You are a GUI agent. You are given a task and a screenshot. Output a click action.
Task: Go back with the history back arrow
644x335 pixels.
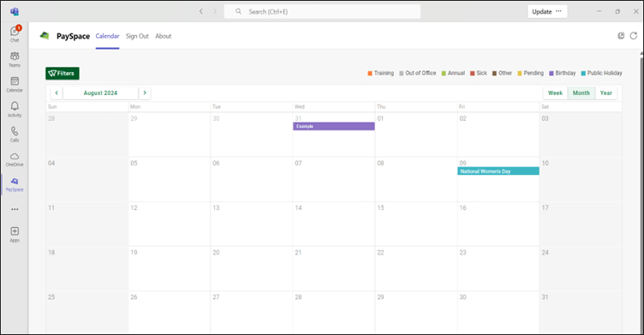(201, 11)
